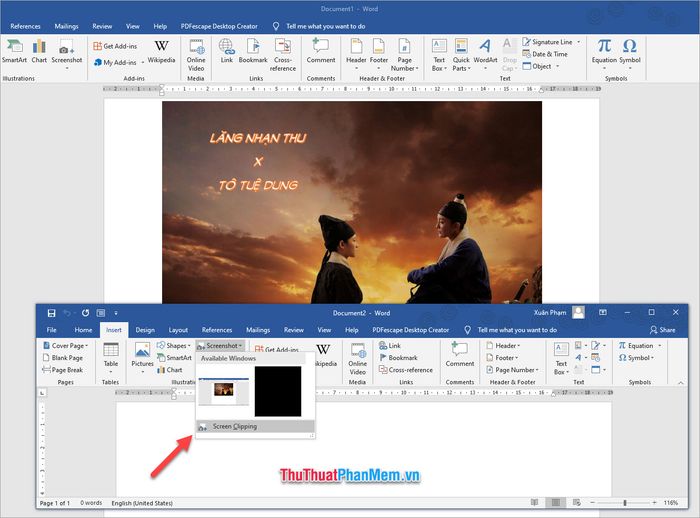This screenshot has width=700, height=518.
Task: Insert Equation in Document1 ribbon
Action: (604, 54)
